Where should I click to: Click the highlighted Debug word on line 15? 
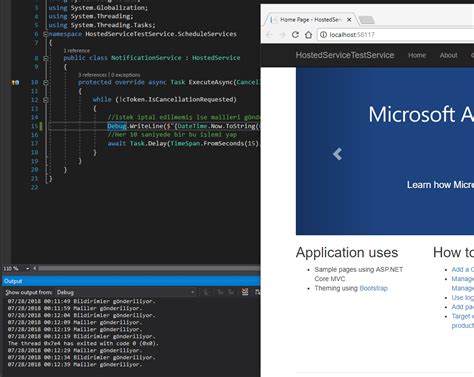(117, 126)
